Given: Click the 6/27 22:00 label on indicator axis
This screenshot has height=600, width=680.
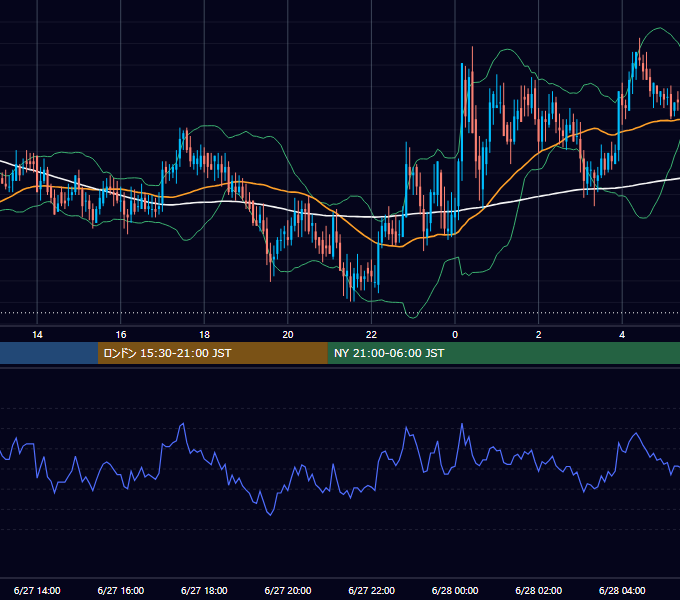Looking at the screenshot, I should pyautogui.click(x=372, y=590).
